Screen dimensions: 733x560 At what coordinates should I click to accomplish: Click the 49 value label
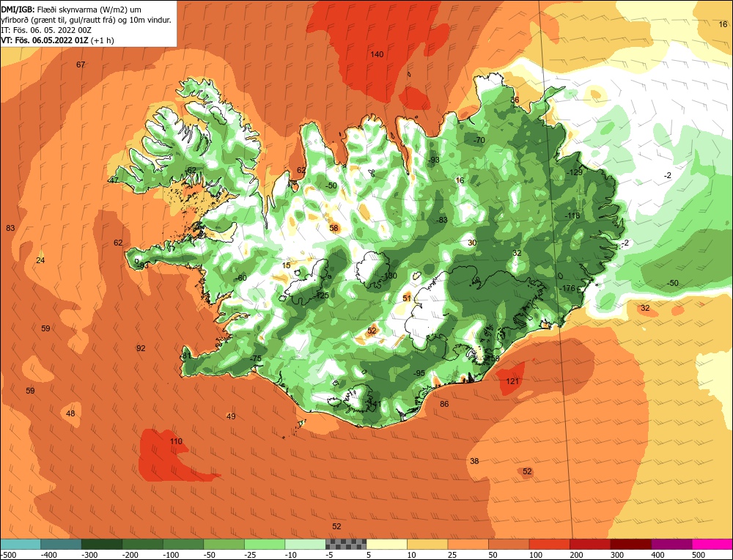pyautogui.click(x=231, y=416)
